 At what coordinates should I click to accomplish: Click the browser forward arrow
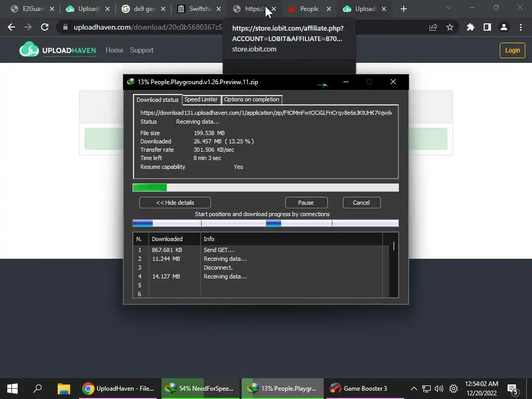click(28, 27)
